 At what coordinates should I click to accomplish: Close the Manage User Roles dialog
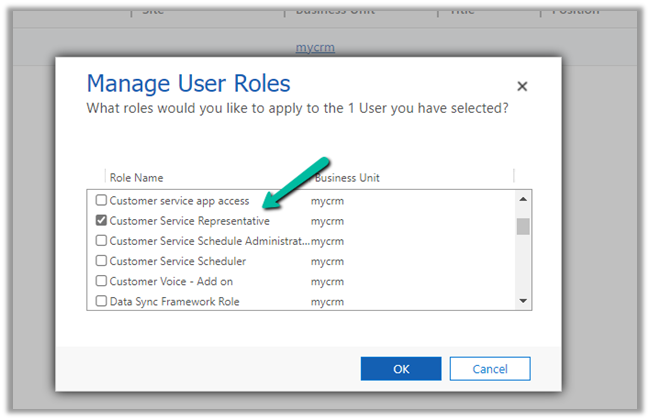pyautogui.click(x=522, y=87)
